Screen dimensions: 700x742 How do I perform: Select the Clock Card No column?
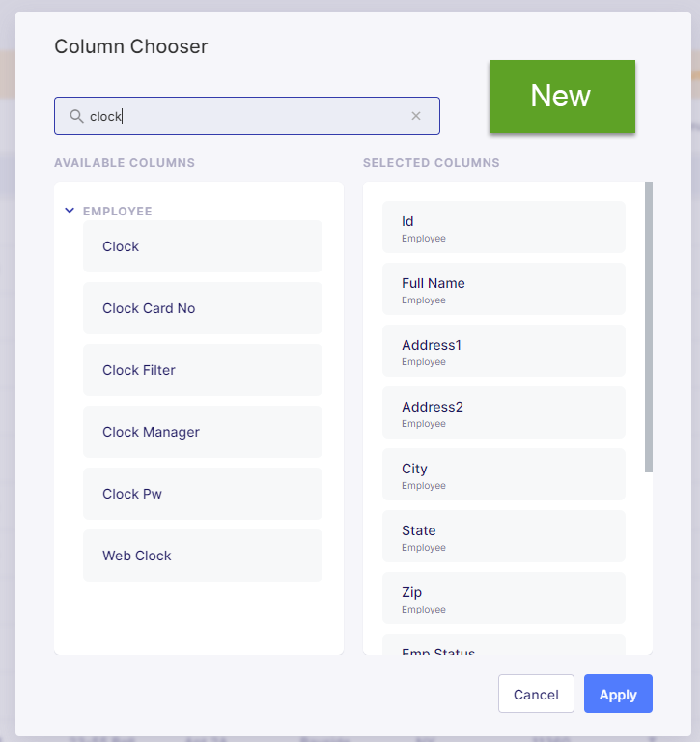pos(203,308)
